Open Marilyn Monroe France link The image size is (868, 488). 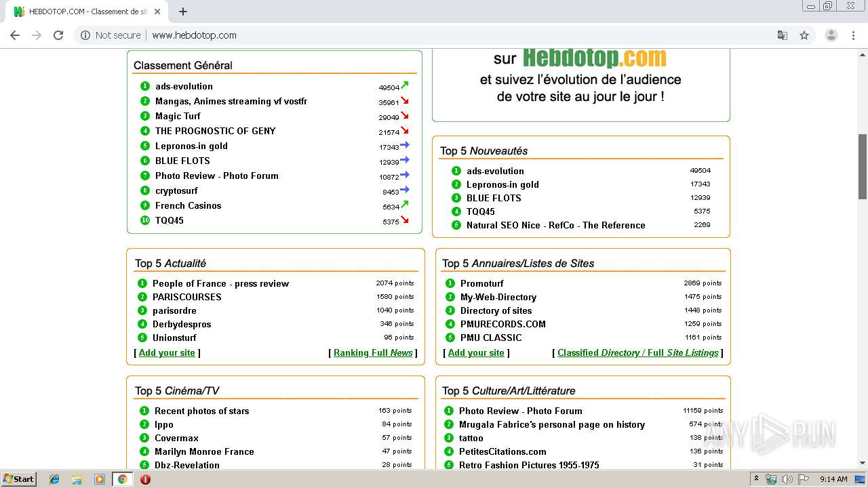(204, 451)
